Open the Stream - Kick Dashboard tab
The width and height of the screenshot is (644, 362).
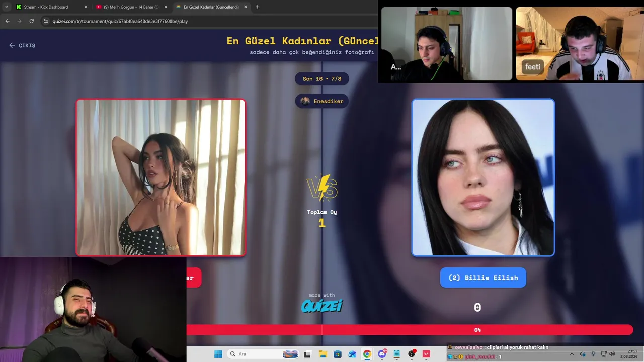(52, 7)
